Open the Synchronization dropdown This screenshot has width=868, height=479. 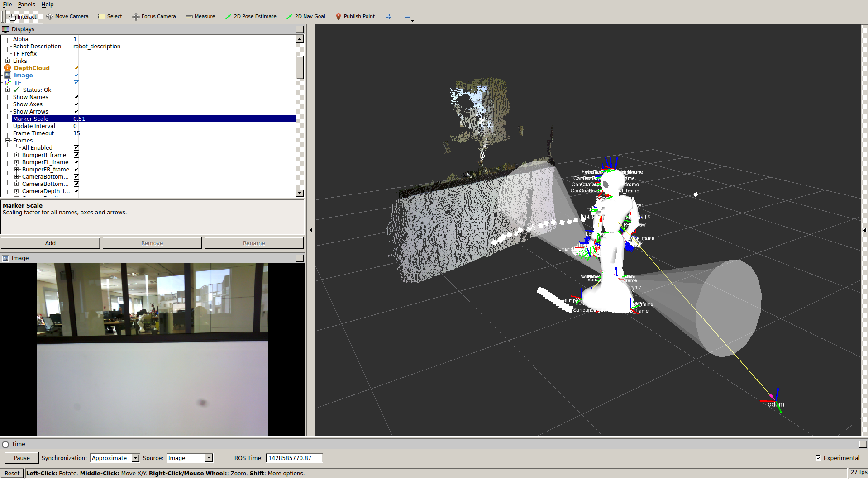(x=114, y=458)
